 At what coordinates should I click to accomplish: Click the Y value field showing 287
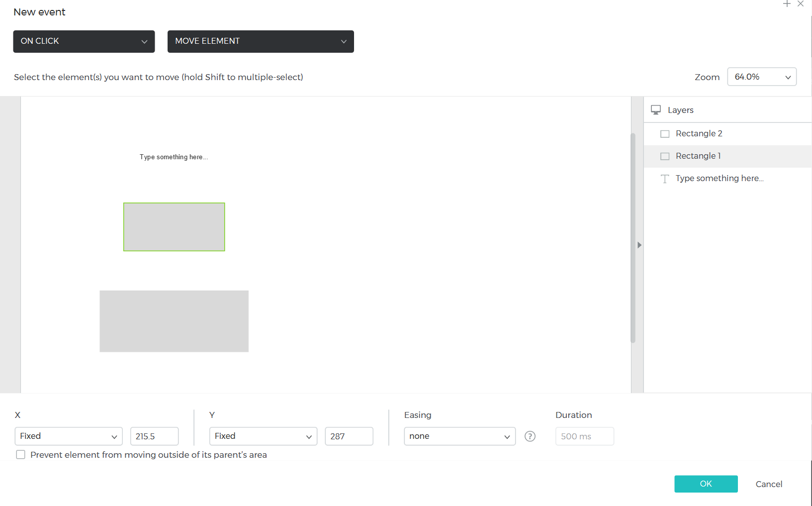(x=349, y=436)
